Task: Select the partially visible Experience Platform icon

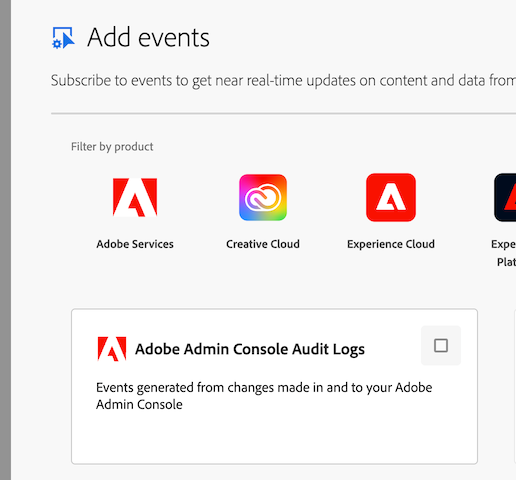Action: pos(505,197)
